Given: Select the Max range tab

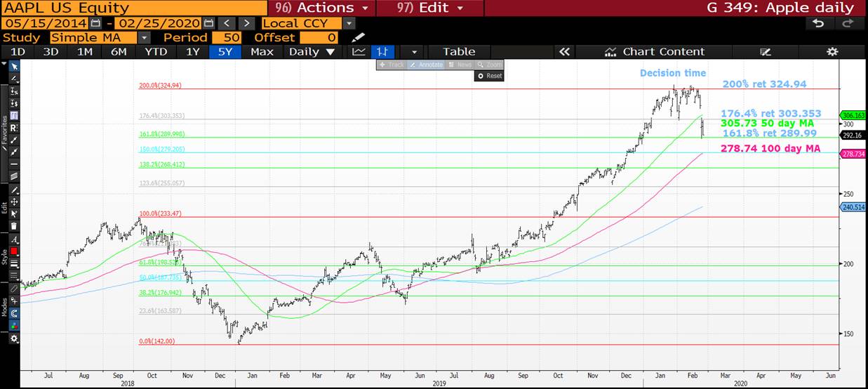Looking at the screenshot, I should (262, 51).
